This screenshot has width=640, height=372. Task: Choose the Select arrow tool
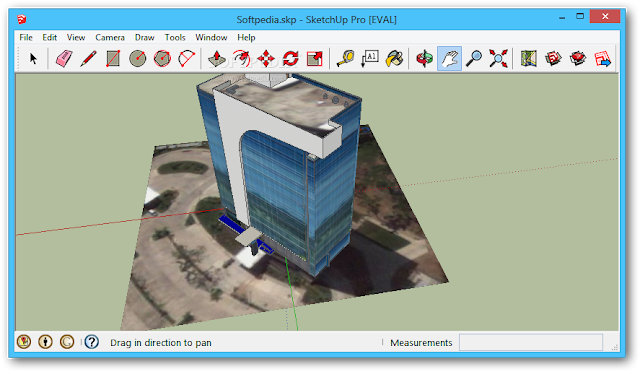tap(33, 59)
